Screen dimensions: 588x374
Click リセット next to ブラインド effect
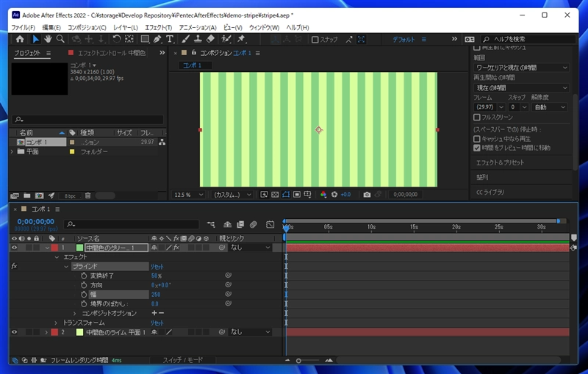point(157,266)
